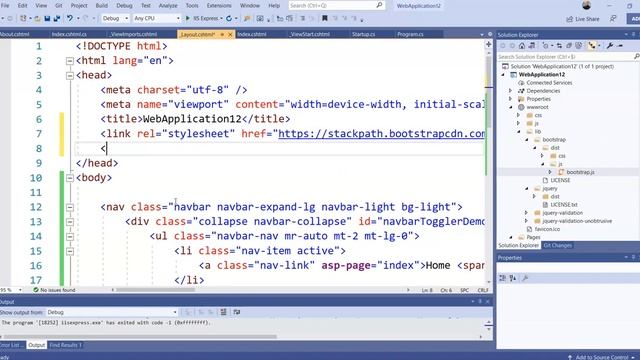Click the browser Refresh icon next to IIS Express
The height and width of the screenshot is (360, 640).
[x=229, y=18]
